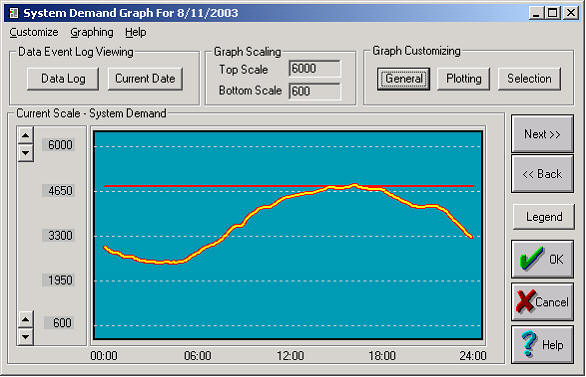Click the 24:00 time axis label
The height and width of the screenshot is (377, 586).
(473, 355)
